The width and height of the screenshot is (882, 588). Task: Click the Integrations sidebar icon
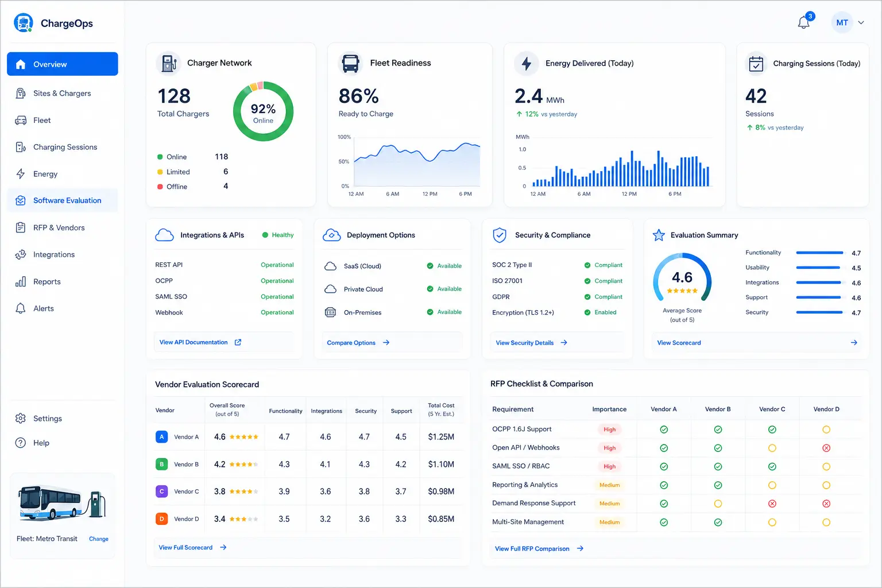(21, 254)
